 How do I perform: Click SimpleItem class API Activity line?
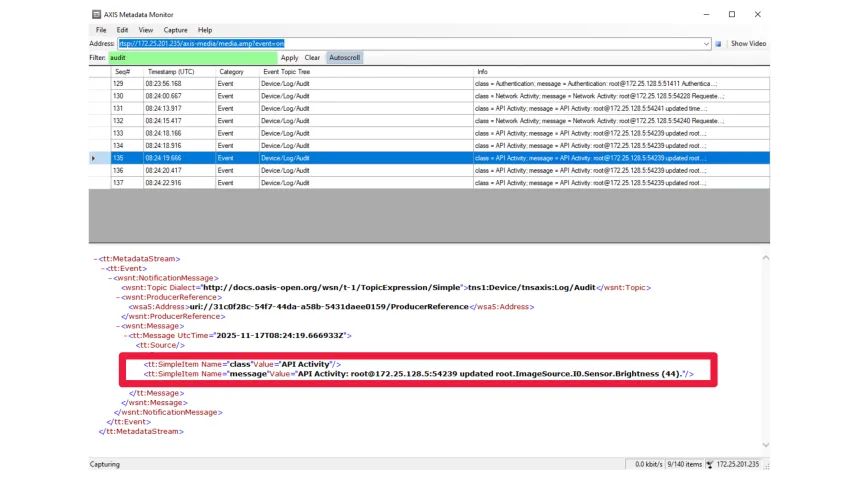(242, 365)
